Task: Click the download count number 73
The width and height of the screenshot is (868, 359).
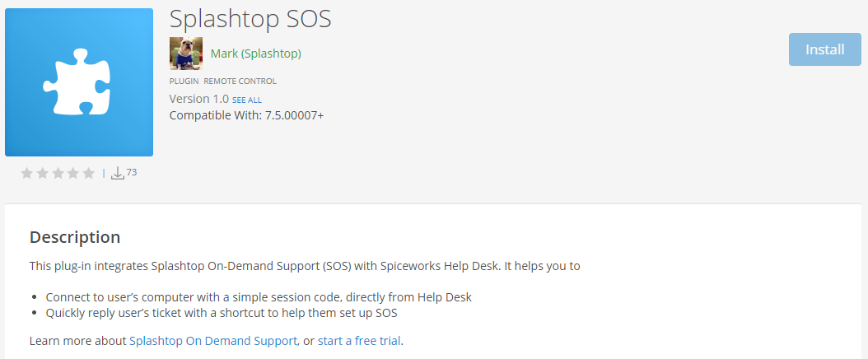Action: click(132, 172)
